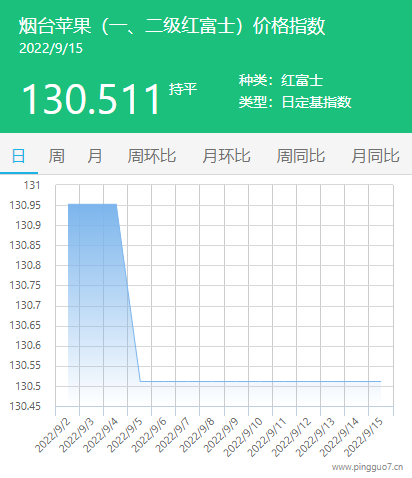The image size is (412, 478).
Task: Click the 130.511 index value
Action: pyautogui.click(x=91, y=99)
